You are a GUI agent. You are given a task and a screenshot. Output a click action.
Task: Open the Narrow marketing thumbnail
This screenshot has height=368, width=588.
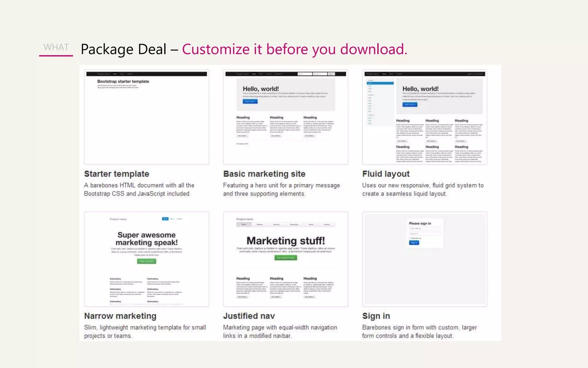click(146, 259)
